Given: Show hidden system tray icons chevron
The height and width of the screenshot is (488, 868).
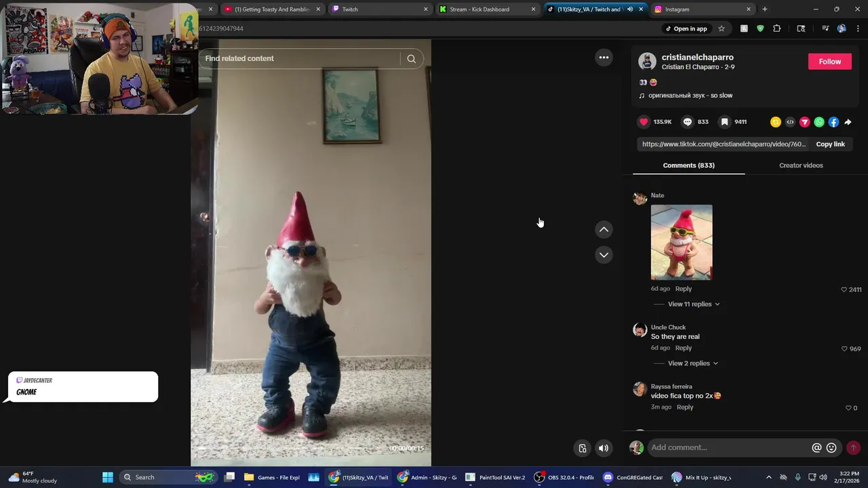Looking at the screenshot, I should click(768, 477).
